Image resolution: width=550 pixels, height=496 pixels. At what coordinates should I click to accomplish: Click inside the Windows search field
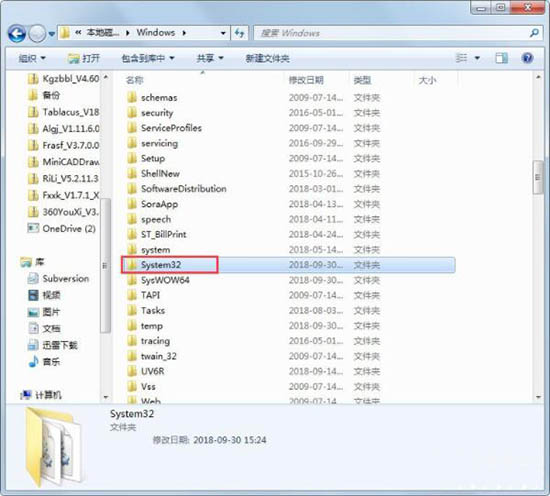tap(391, 33)
